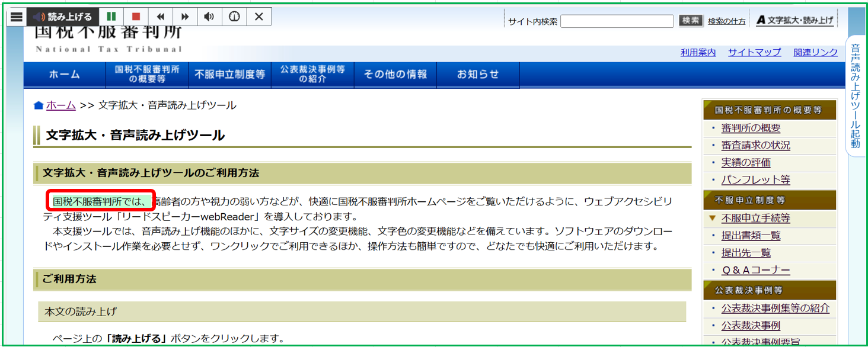Open the volume control icon
Image resolution: width=868 pixels, height=347 pixels.
[x=209, y=17]
